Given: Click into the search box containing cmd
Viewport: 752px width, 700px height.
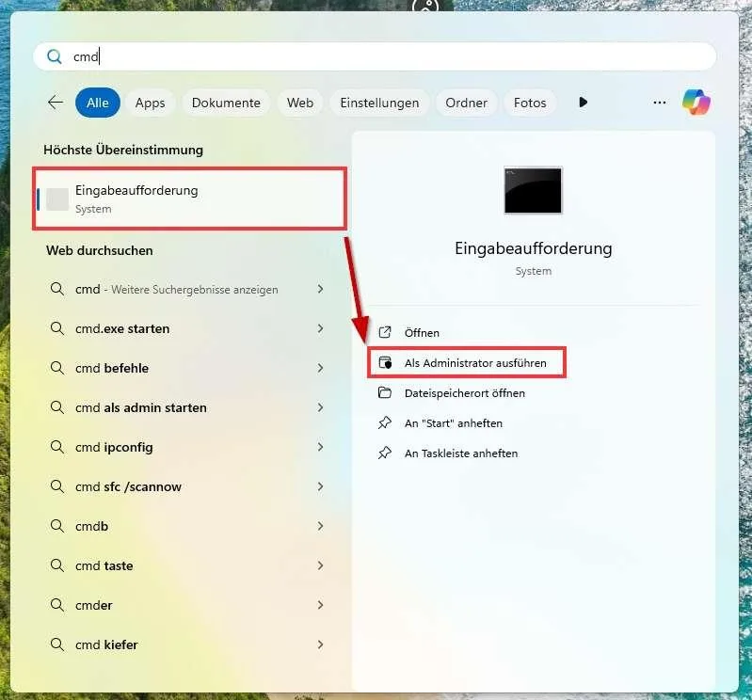Looking at the screenshot, I should 376,56.
